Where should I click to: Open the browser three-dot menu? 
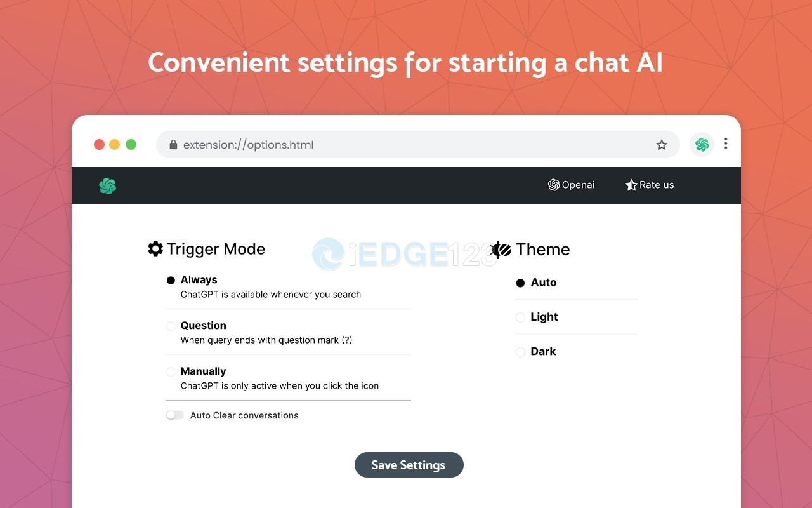coord(726,144)
